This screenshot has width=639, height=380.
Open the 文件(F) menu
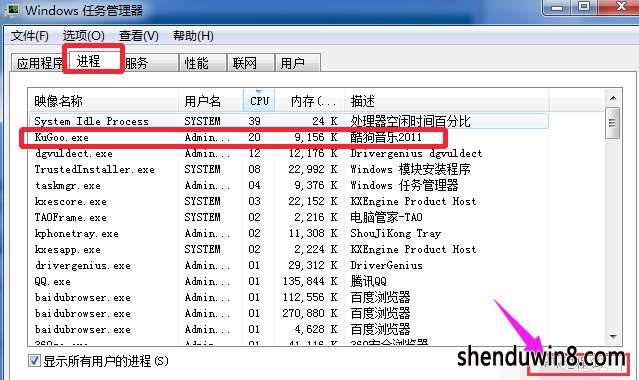[x=30, y=36]
